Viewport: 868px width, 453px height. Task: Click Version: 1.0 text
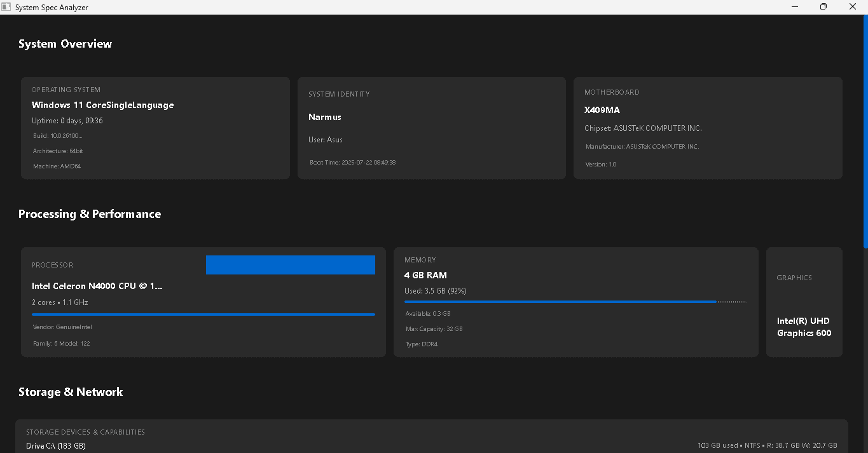[x=601, y=165]
